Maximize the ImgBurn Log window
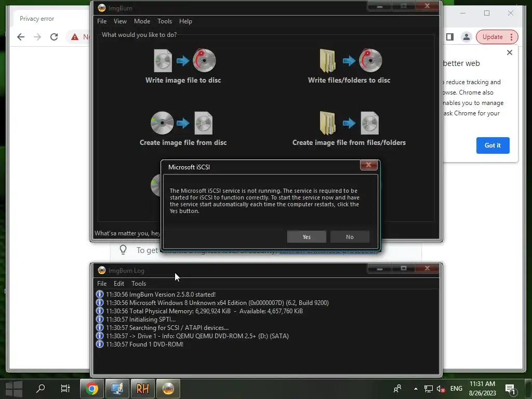The width and height of the screenshot is (532, 399). [x=403, y=269]
